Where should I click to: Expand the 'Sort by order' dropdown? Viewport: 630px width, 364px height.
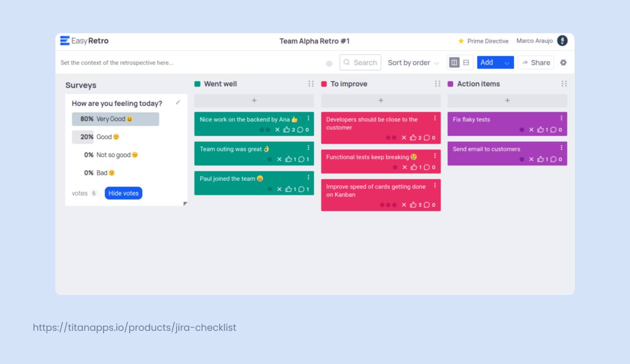coord(413,63)
